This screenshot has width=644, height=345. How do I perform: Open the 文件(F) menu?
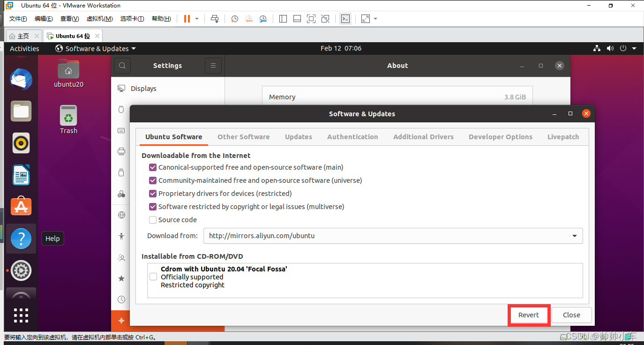pyautogui.click(x=18, y=19)
